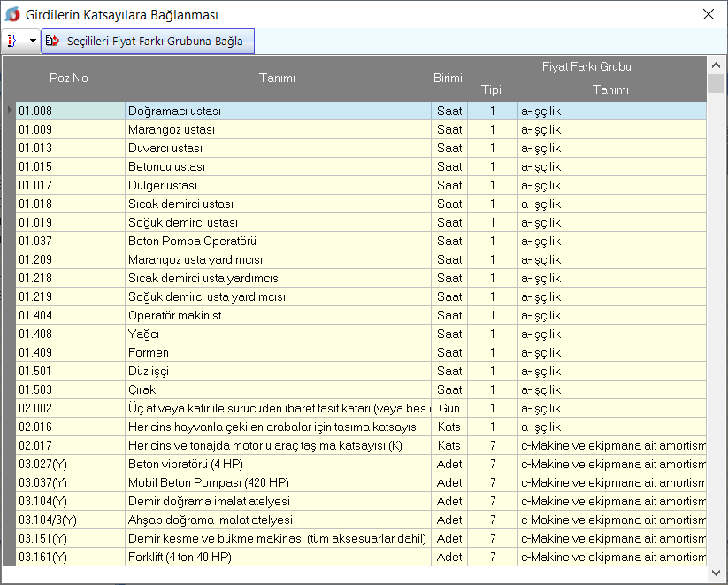
Task: Select row Soğuk demirci usta yardımcısı
Action: pos(361,296)
